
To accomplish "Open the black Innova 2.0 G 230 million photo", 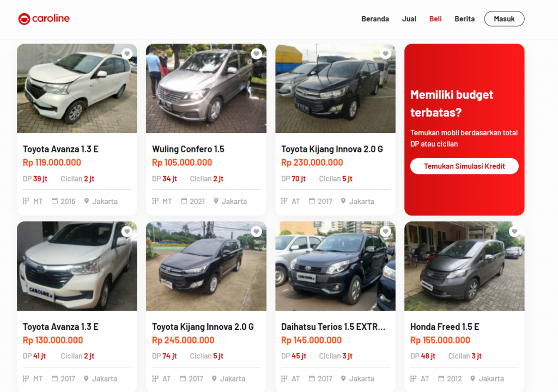I will (x=335, y=88).
